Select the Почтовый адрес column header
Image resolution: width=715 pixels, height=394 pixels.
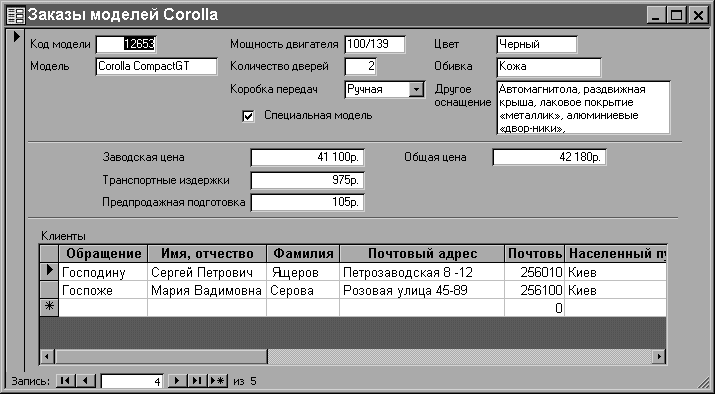[x=422, y=254]
